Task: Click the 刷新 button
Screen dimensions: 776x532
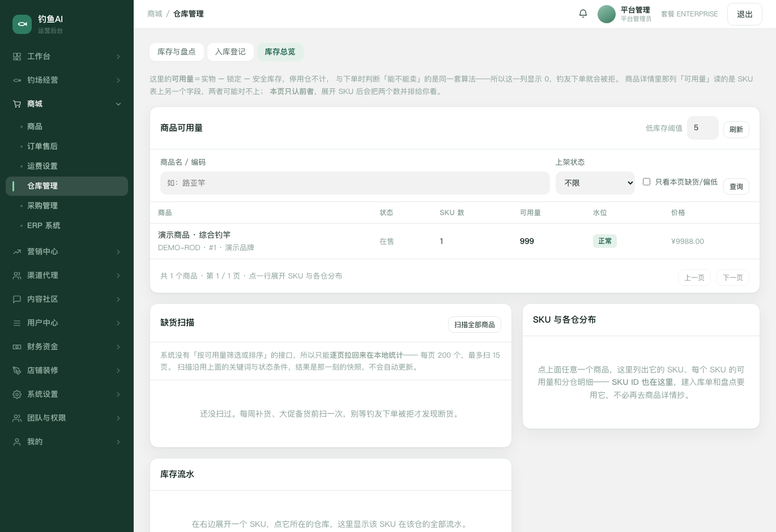Action: pos(736,130)
